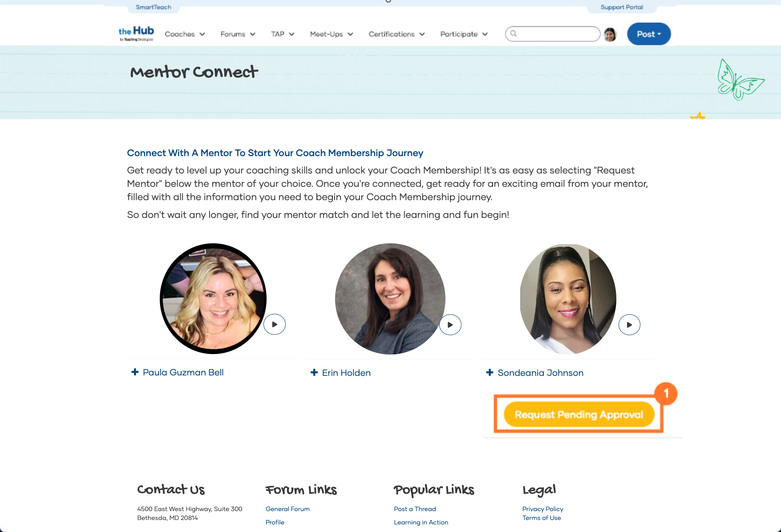Click the search magnifier icon
Viewport: 781px width, 532px height.
(x=514, y=33)
